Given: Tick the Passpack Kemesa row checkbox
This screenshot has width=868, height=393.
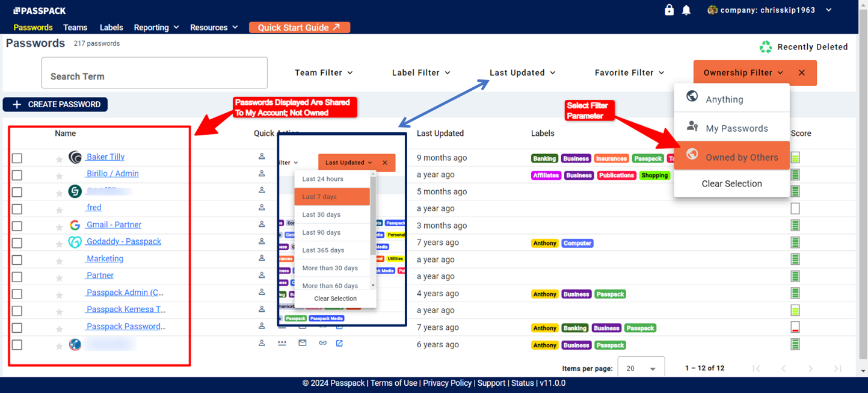Looking at the screenshot, I should point(17,311).
